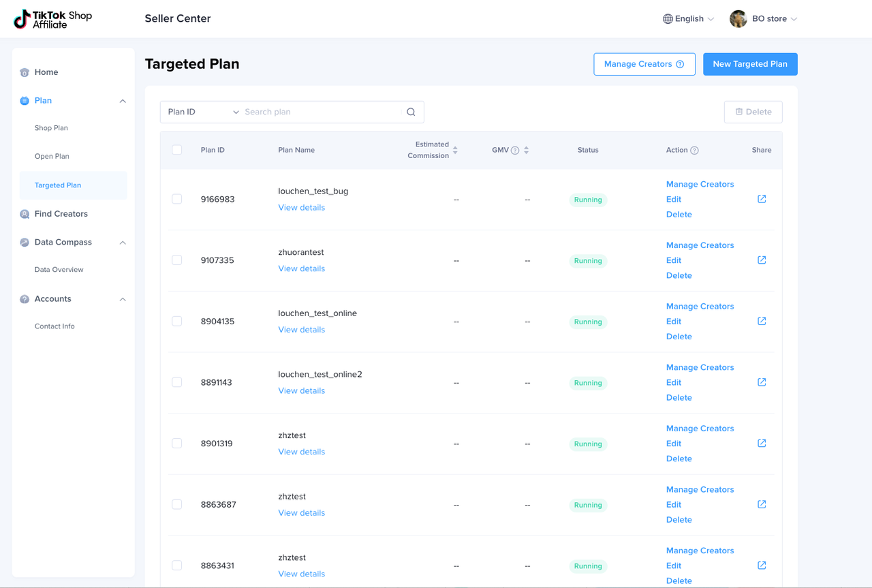Open the English language dropdown
872x588 pixels.
(x=689, y=19)
